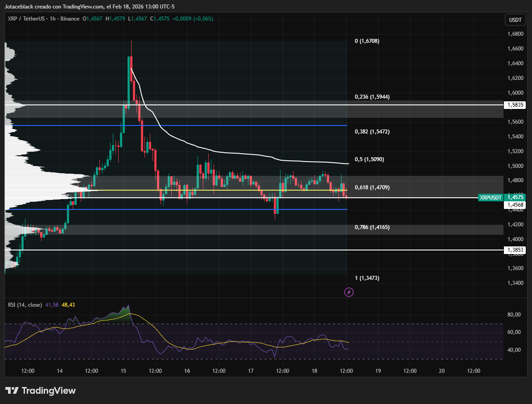This screenshot has width=532, height=404.
Task: Click the RSI 40,00 axis value
Action: pyautogui.click(x=514, y=350)
